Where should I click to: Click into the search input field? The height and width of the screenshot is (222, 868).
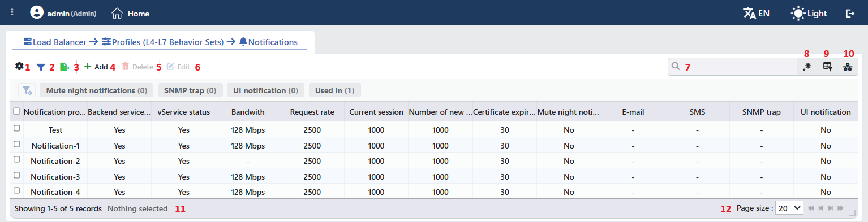pos(732,67)
